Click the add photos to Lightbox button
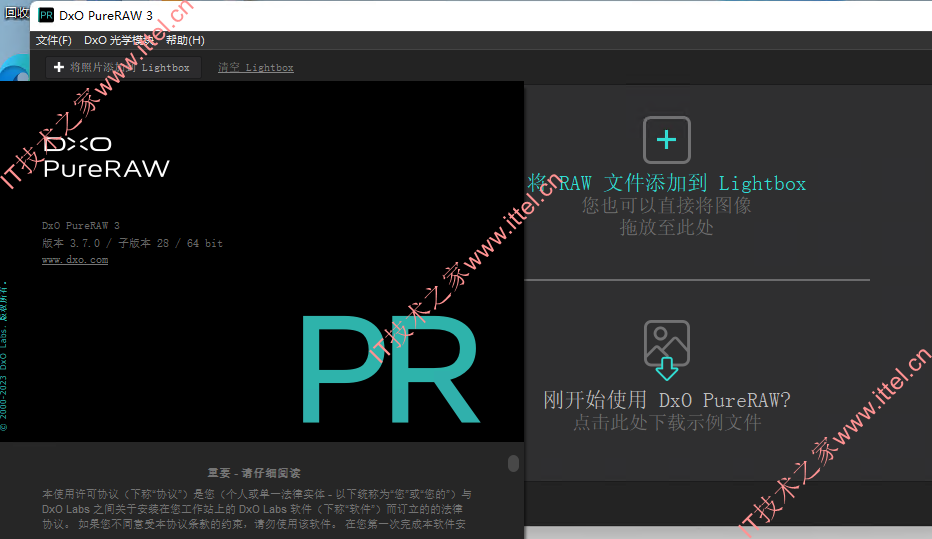This screenshot has height=539, width=932. (x=123, y=67)
